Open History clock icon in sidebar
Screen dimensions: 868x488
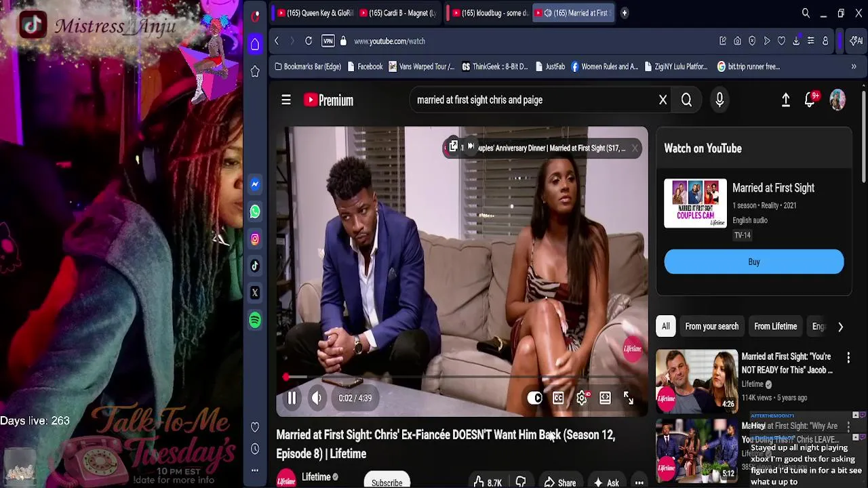point(255,449)
